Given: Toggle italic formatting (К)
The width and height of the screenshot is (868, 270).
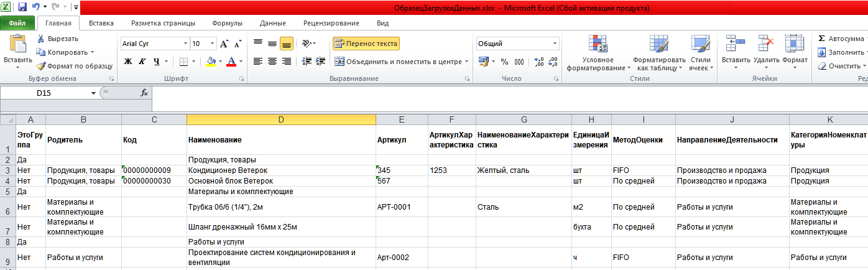Looking at the screenshot, I should point(142,62).
